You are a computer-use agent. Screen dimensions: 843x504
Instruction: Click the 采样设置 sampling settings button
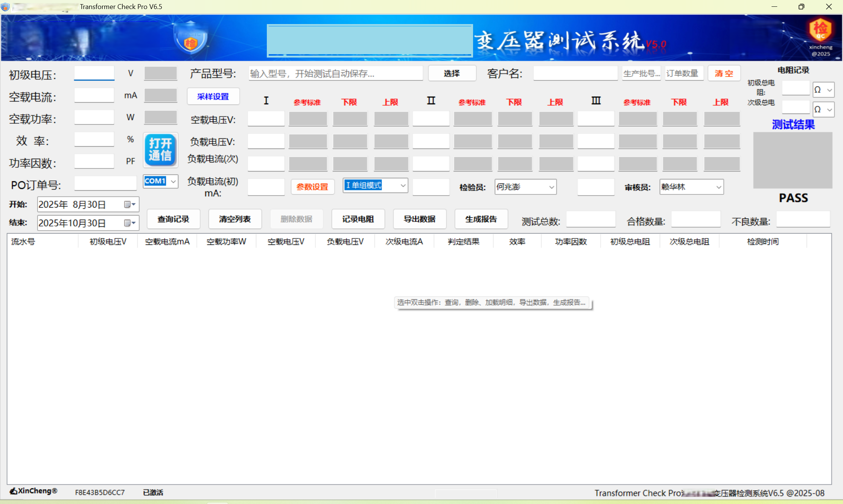click(x=213, y=97)
